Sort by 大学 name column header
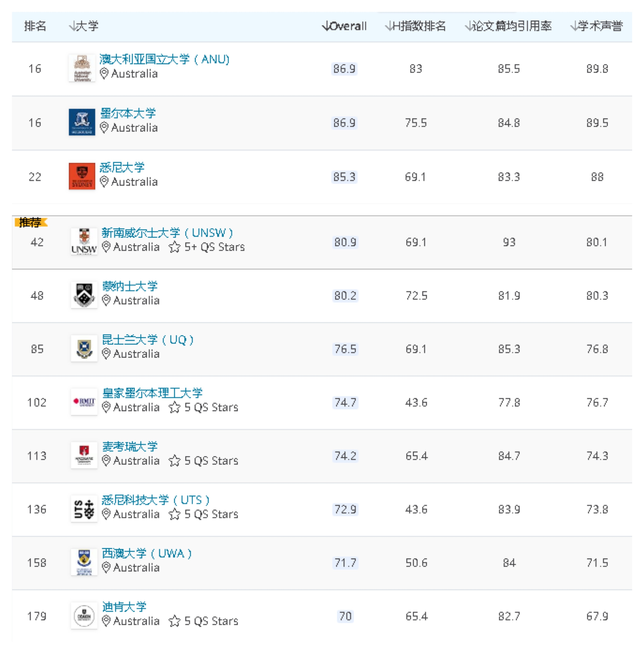 pyautogui.click(x=84, y=26)
